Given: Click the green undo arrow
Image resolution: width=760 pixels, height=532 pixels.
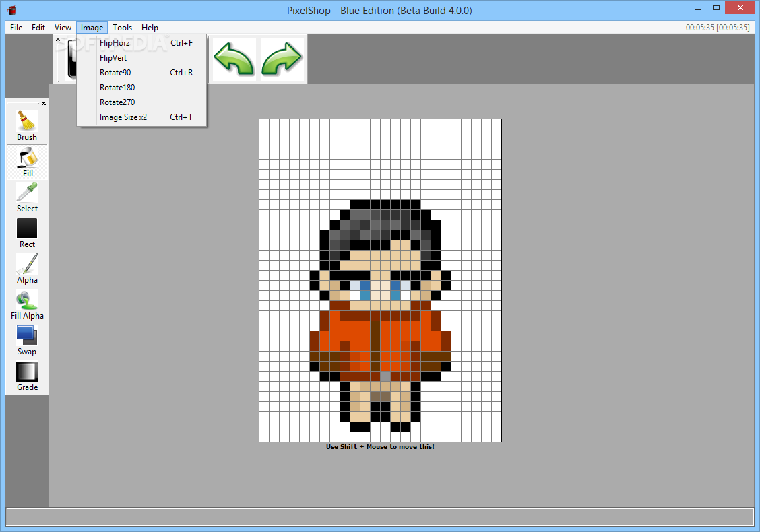Looking at the screenshot, I should click(x=234, y=59).
